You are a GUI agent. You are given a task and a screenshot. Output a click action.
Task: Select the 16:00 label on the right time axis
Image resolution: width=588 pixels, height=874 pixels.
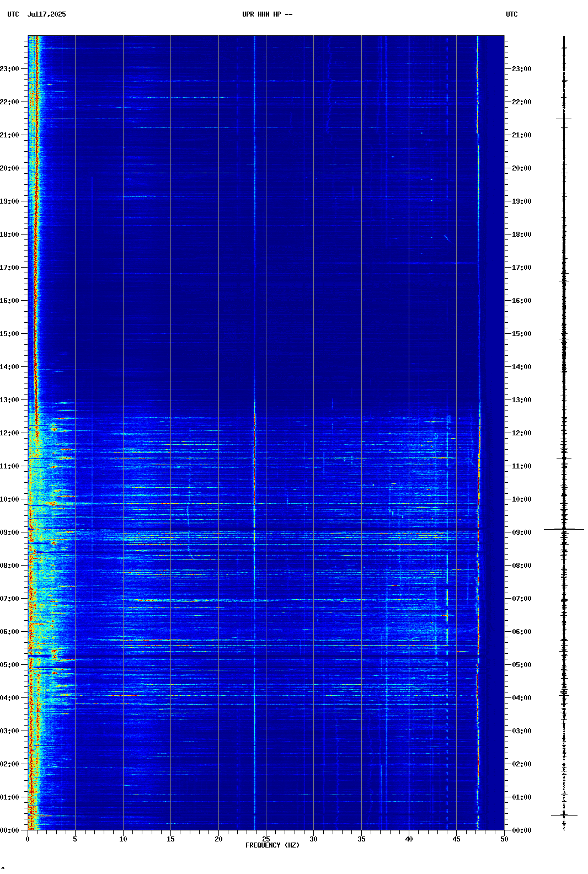tap(522, 301)
